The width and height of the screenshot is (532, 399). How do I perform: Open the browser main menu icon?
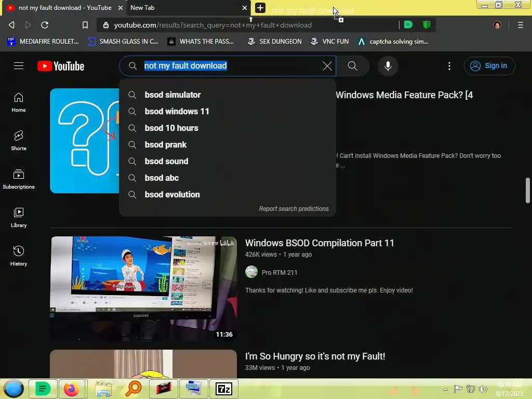pos(520,25)
